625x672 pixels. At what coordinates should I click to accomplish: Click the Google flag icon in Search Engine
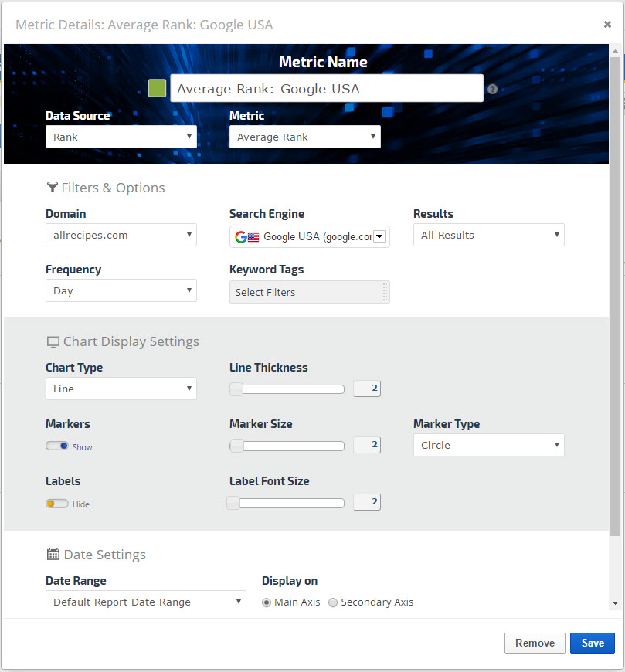click(247, 237)
